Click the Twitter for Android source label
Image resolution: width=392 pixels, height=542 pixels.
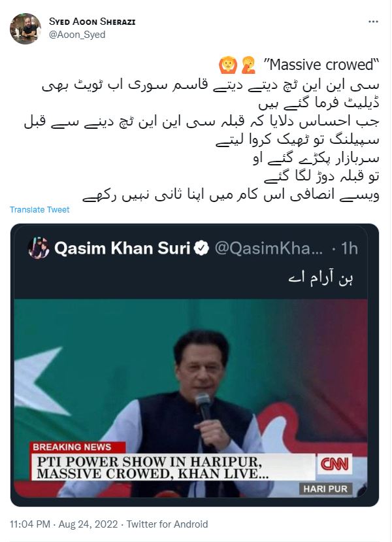pyautogui.click(x=167, y=524)
